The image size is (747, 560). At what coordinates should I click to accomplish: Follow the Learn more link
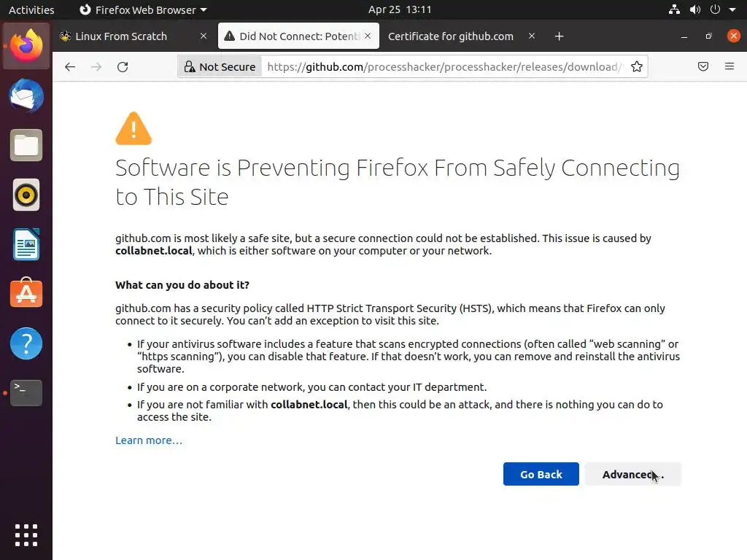tap(149, 440)
